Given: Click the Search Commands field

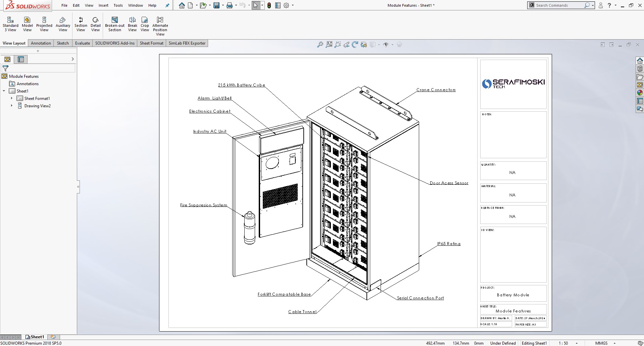Looking at the screenshot, I should [x=559, y=5].
